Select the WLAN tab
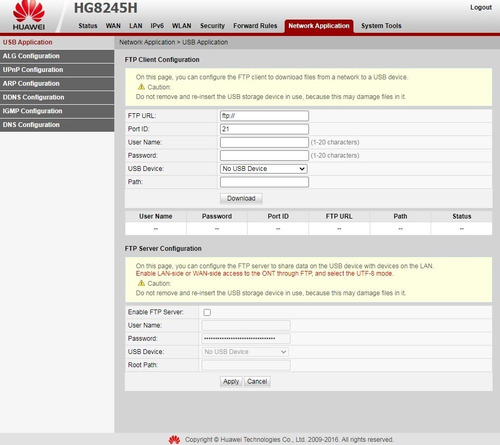Image resolution: width=500 pixels, height=445 pixels. pos(181,26)
